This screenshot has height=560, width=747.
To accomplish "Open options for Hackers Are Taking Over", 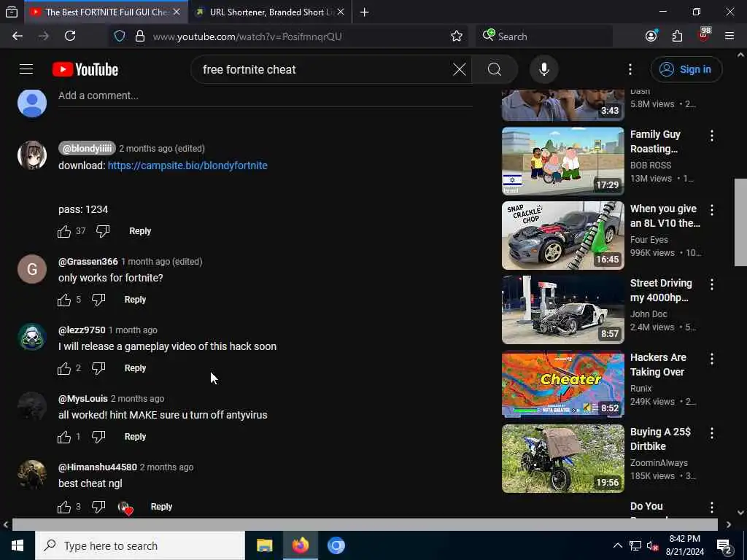I will click(712, 359).
